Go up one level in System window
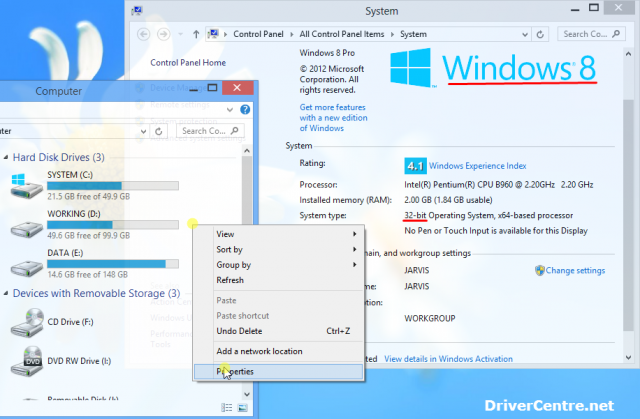The image size is (640, 419). point(196,34)
